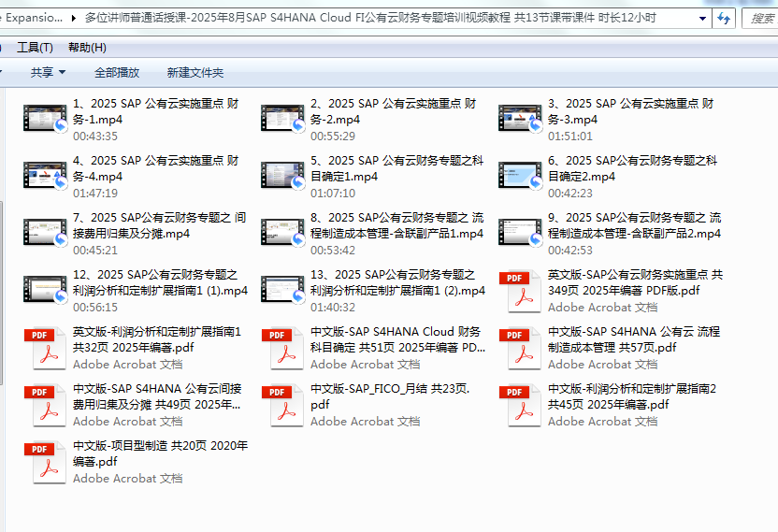Click breadcrumb arrow after Expansio folder
778x532 pixels.
tap(73, 18)
